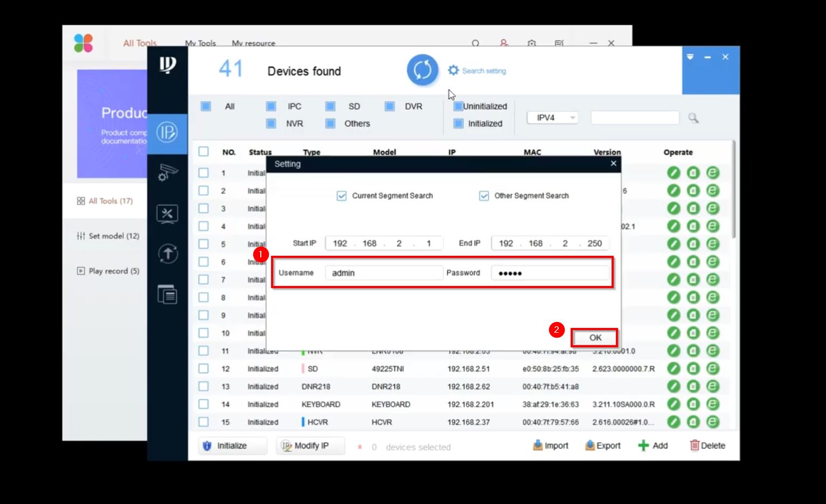Click the user account icon in the toolbox window
This screenshot has height=504, width=826.
[x=504, y=43]
